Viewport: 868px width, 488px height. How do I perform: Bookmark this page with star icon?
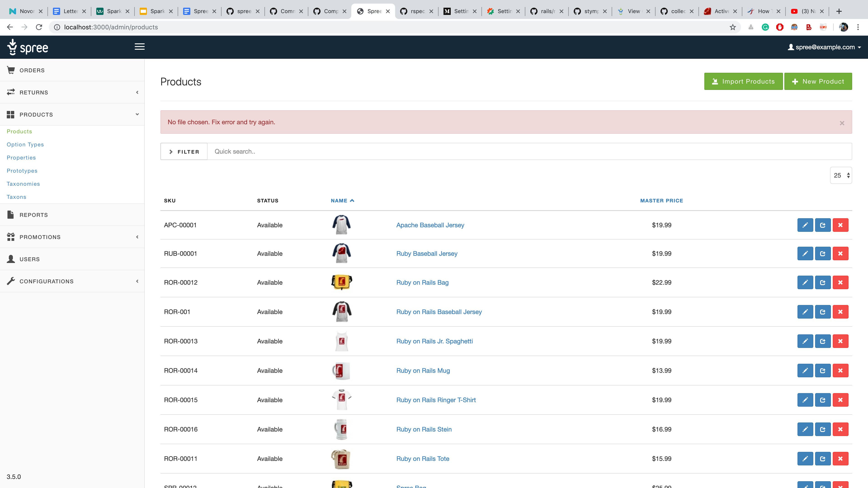click(x=733, y=27)
